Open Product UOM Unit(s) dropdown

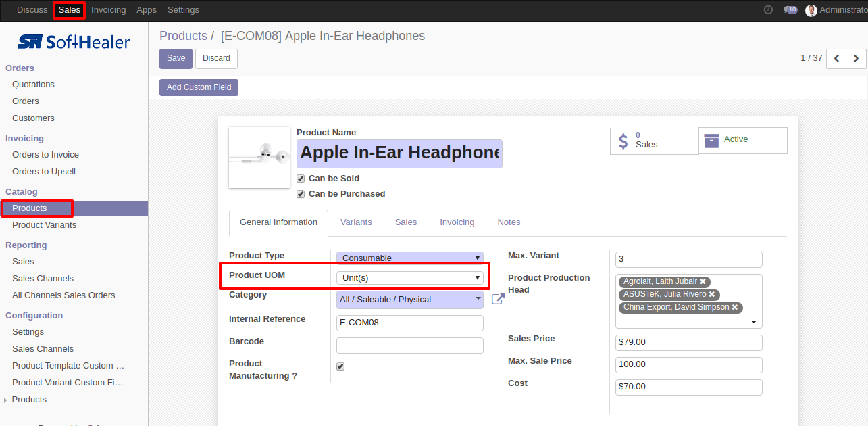pos(410,278)
